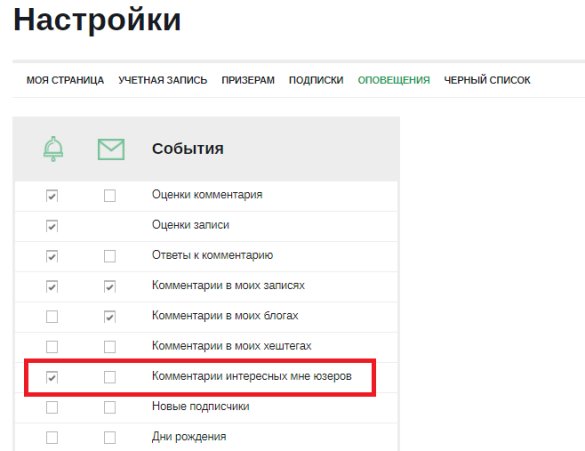585x451 pixels.
Task: Switch to УЧЕТНАЯ ЗАПИСЬ tab
Action: (163, 80)
